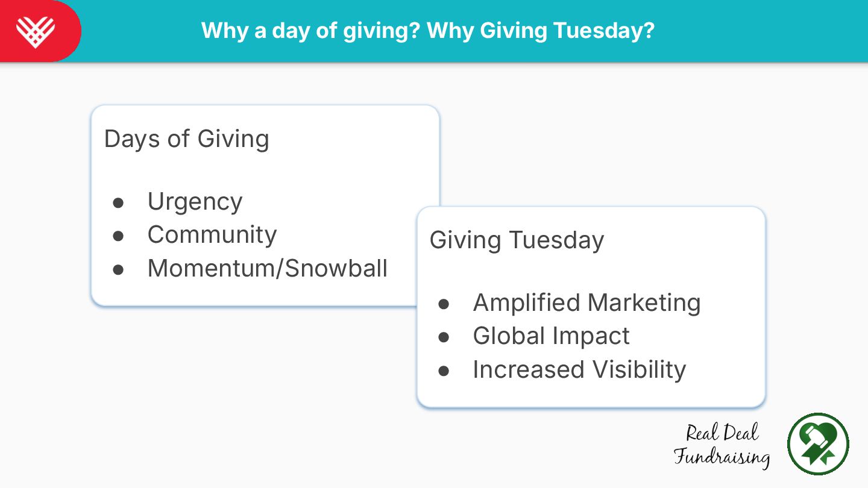This screenshot has height=488, width=868.
Task: Click the slide title text
Action: pos(427,30)
